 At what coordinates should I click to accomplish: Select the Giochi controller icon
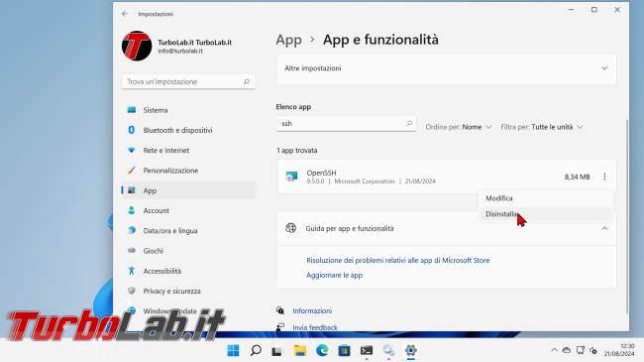[132, 251]
